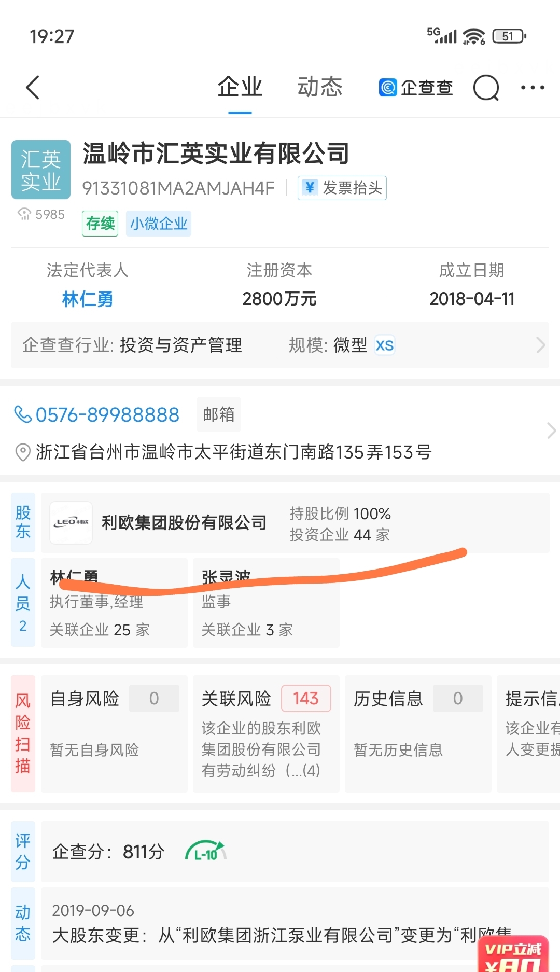
Task: Open the 关联风险 143 card
Action: click(266, 733)
